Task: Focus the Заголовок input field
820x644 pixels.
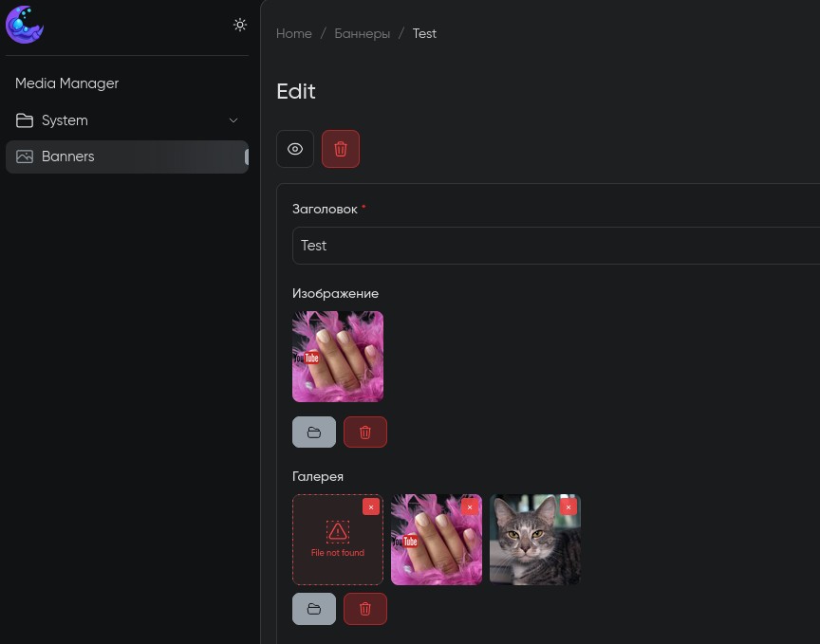Action: click(x=555, y=246)
